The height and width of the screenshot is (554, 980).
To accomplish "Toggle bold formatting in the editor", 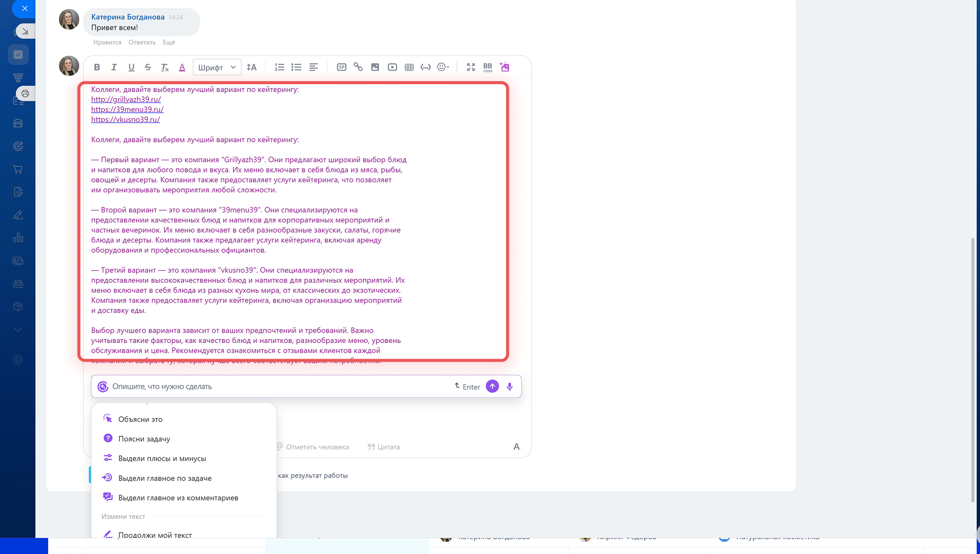I will (x=97, y=67).
